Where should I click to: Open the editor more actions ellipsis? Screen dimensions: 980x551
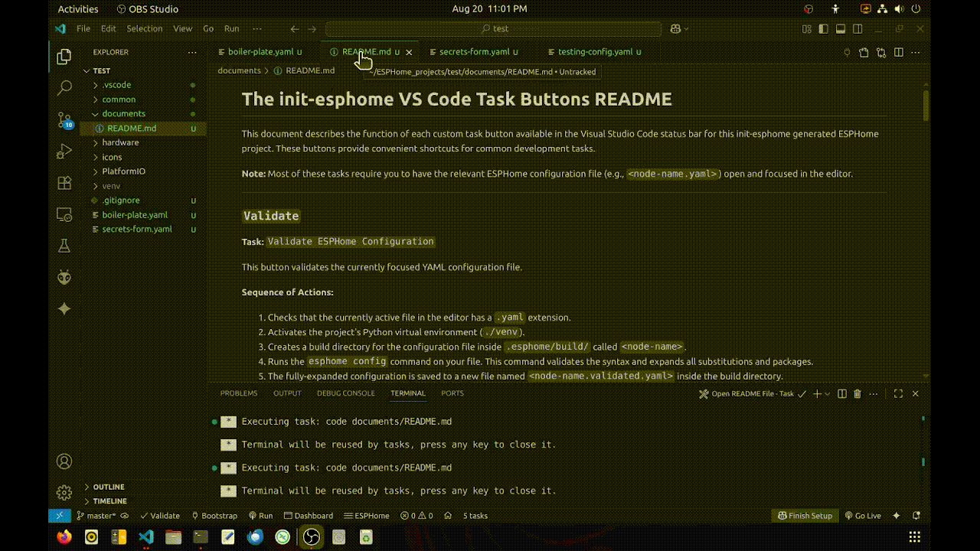point(916,52)
